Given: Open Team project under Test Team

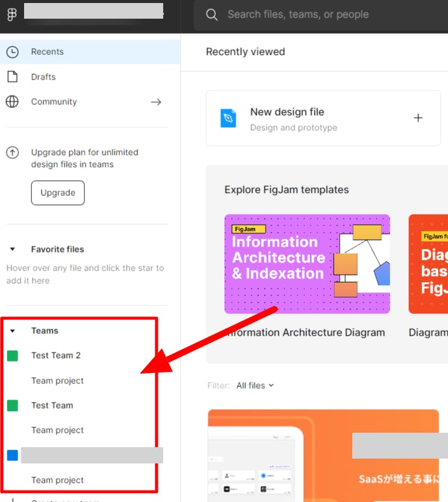Looking at the screenshot, I should pyautogui.click(x=57, y=430).
